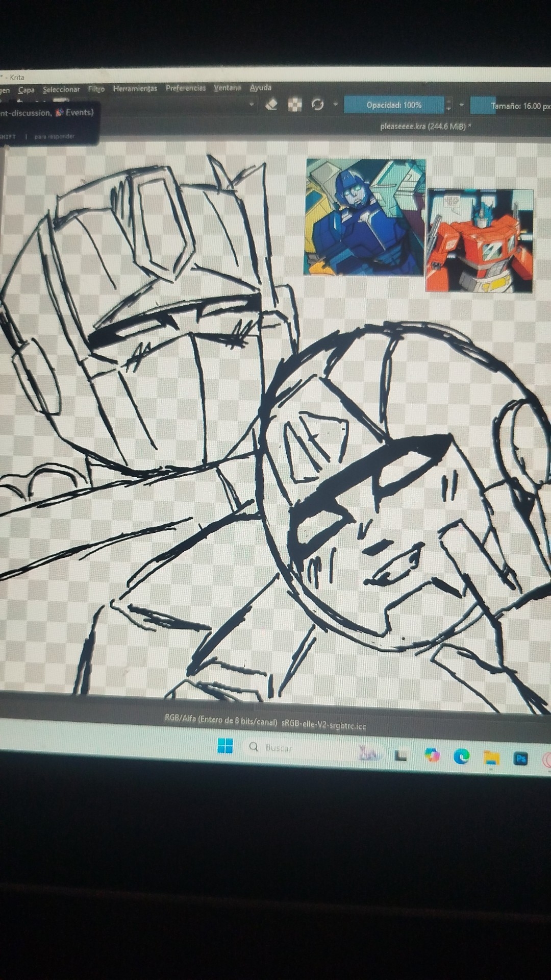This screenshot has height=980, width=551.
Task: Click the Opacidad spinner arrows
Action: coord(448,105)
